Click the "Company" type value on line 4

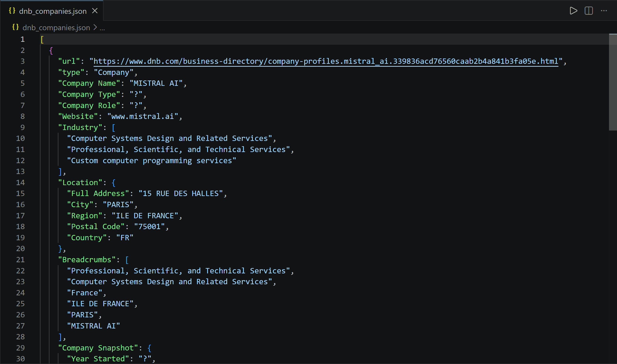[x=114, y=72]
